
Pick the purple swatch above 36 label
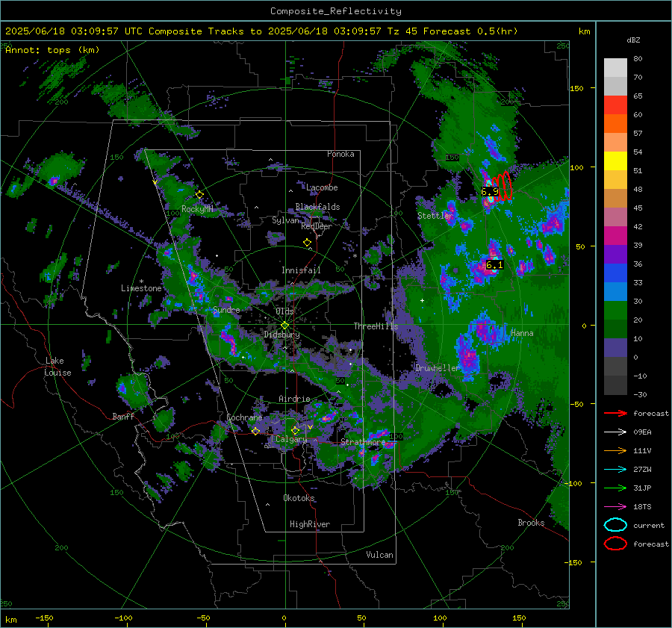615,255
